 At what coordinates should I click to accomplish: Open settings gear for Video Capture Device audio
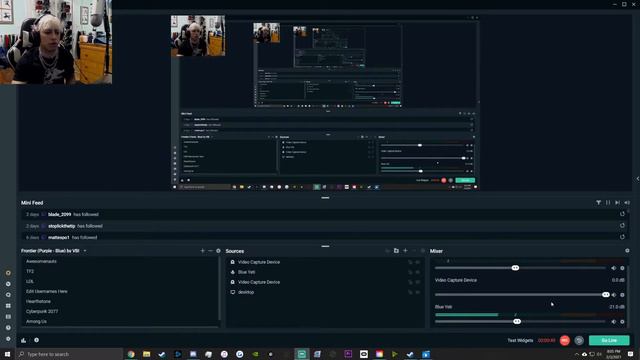[622, 295]
